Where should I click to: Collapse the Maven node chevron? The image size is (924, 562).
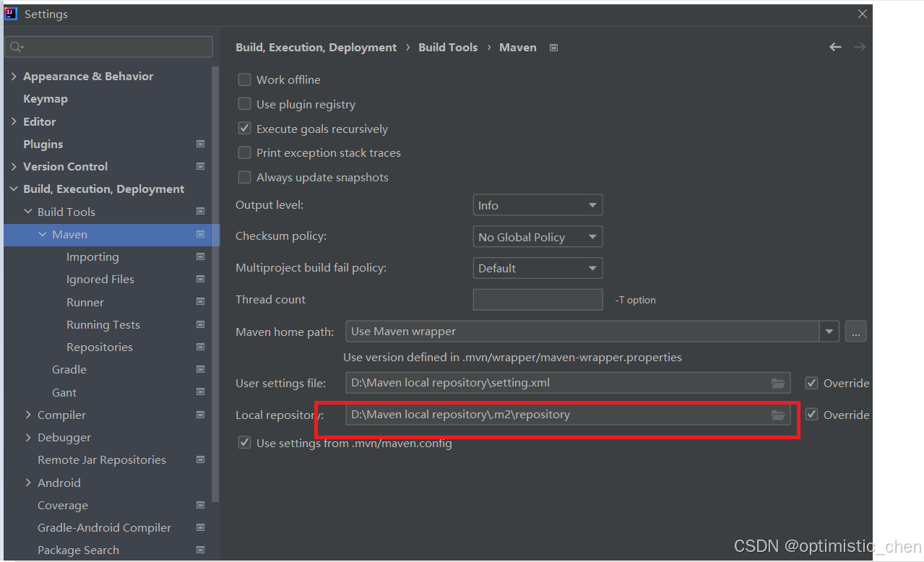43,234
